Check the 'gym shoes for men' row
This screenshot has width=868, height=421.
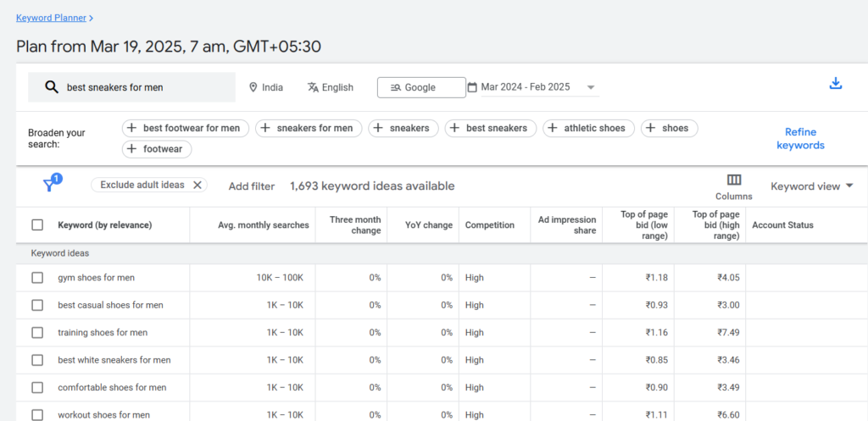37,278
